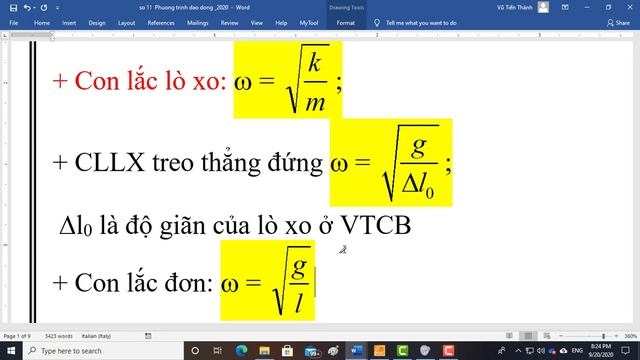
Task: Click the volume speaker tray icon
Action: [541, 351]
